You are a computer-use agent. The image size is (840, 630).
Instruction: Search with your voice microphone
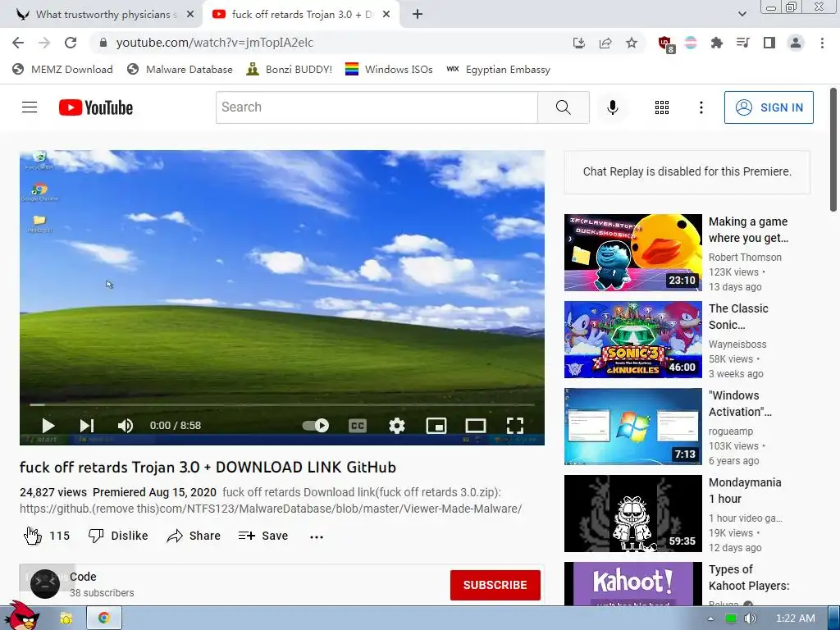613,107
